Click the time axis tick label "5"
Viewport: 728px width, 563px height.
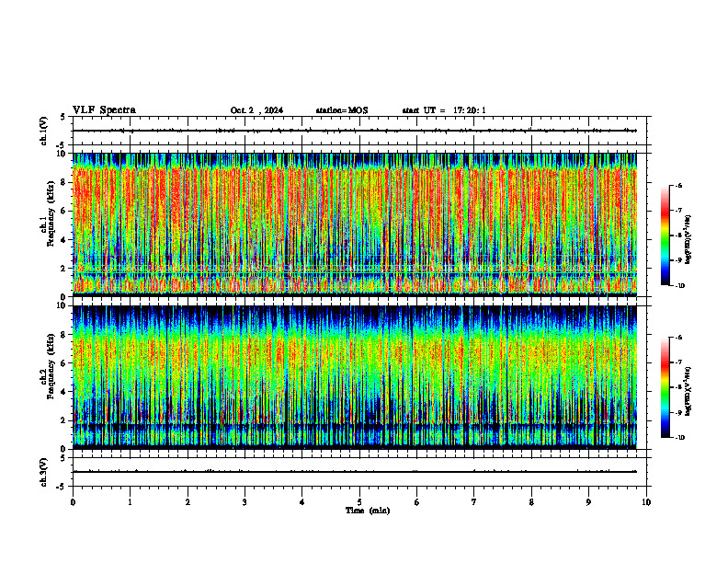coord(359,502)
